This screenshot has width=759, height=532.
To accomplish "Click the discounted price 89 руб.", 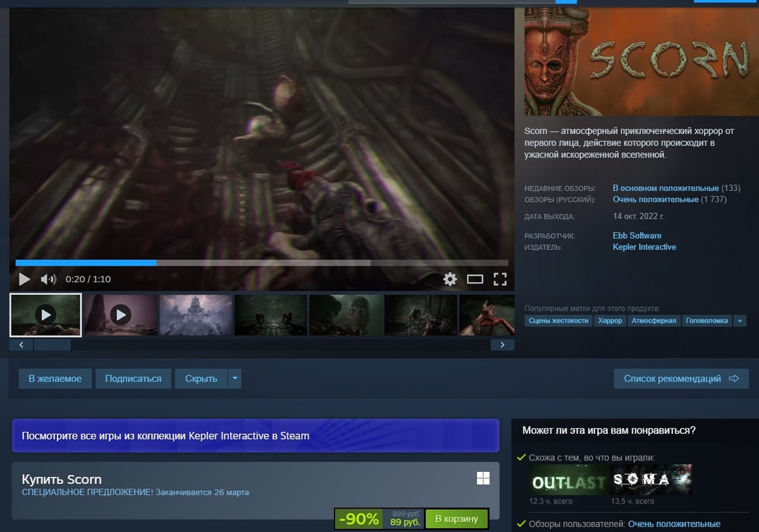I will click(x=405, y=523).
